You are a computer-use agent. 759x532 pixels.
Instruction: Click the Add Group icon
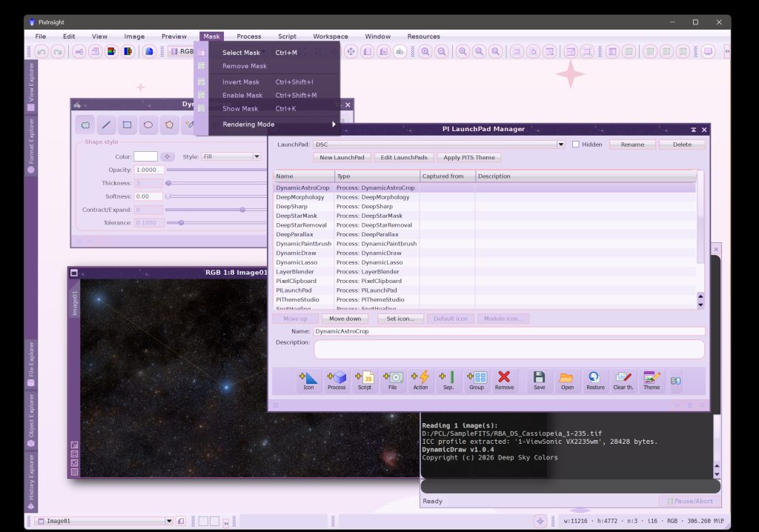(x=477, y=381)
